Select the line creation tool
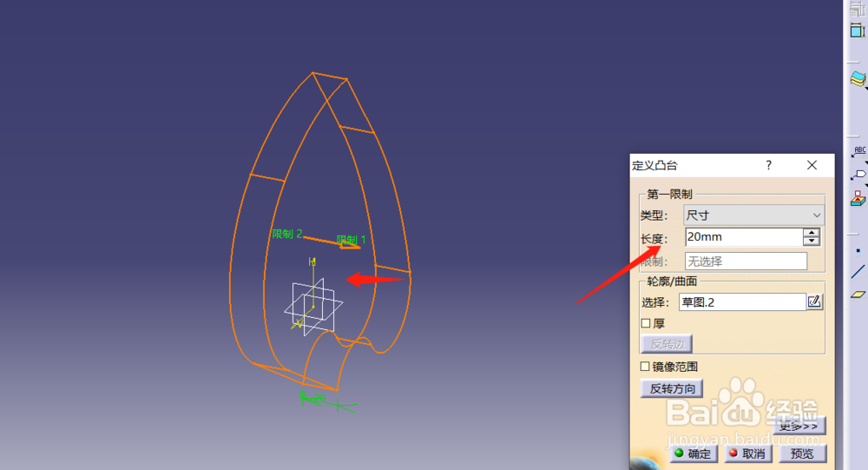 pos(858,272)
